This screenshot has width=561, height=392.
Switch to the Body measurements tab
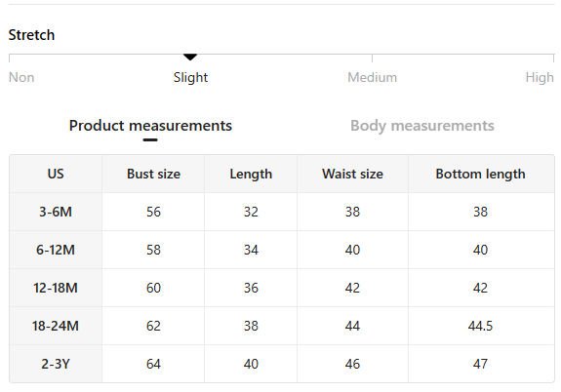tap(422, 126)
